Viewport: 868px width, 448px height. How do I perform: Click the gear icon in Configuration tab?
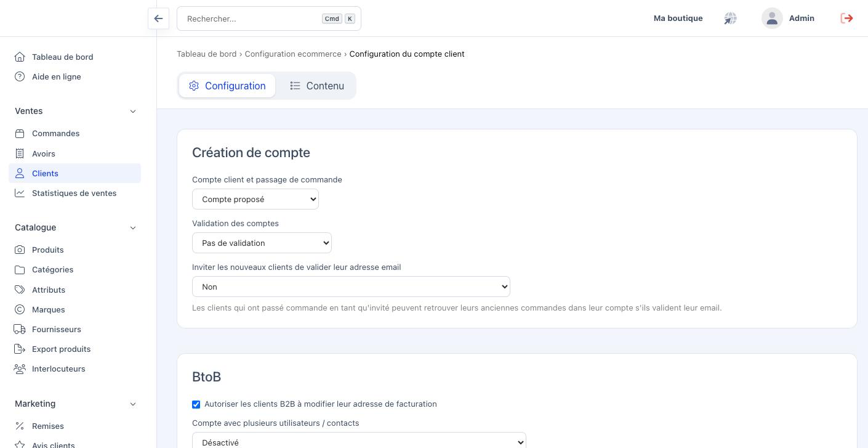(x=194, y=86)
